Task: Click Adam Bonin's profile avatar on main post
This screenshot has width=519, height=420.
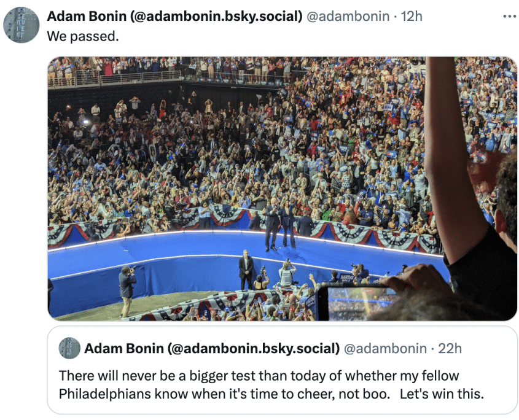Action: 21,25
